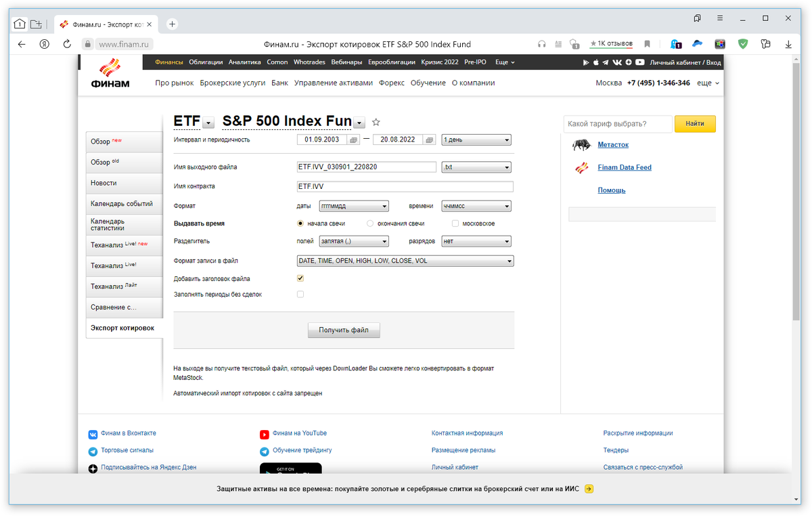The height and width of the screenshot is (516, 812).
Task: Click the protection shield icon with badge
Action: [x=574, y=44]
